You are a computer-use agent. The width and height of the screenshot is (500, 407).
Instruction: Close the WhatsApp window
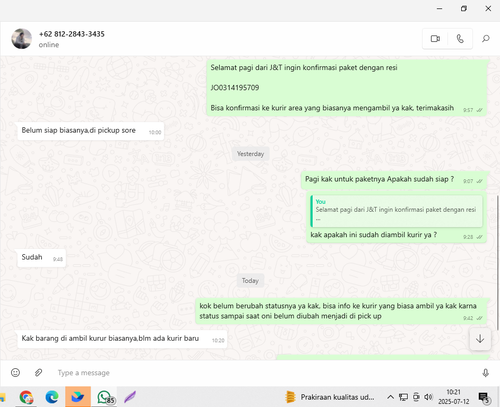pyautogui.click(x=488, y=9)
